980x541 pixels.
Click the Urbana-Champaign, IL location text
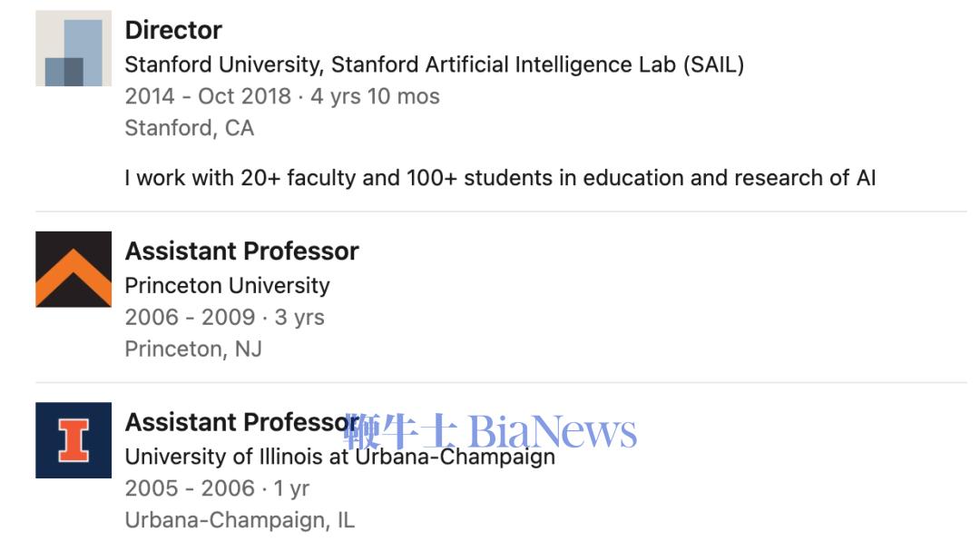click(x=240, y=520)
